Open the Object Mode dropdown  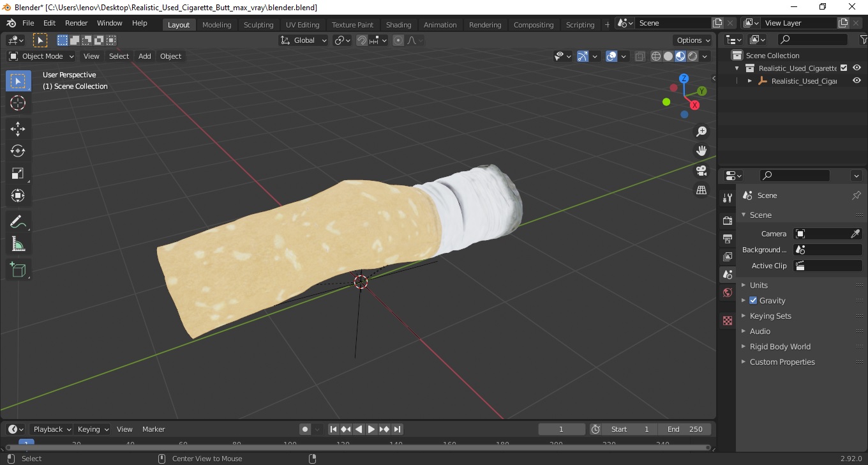[x=41, y=56]
